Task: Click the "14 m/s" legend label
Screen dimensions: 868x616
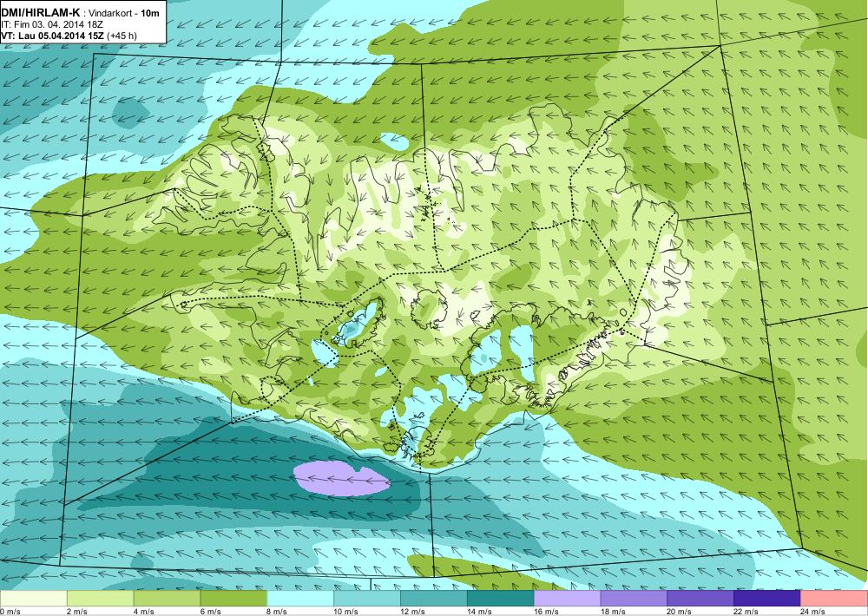Action: tap(479, 612)
